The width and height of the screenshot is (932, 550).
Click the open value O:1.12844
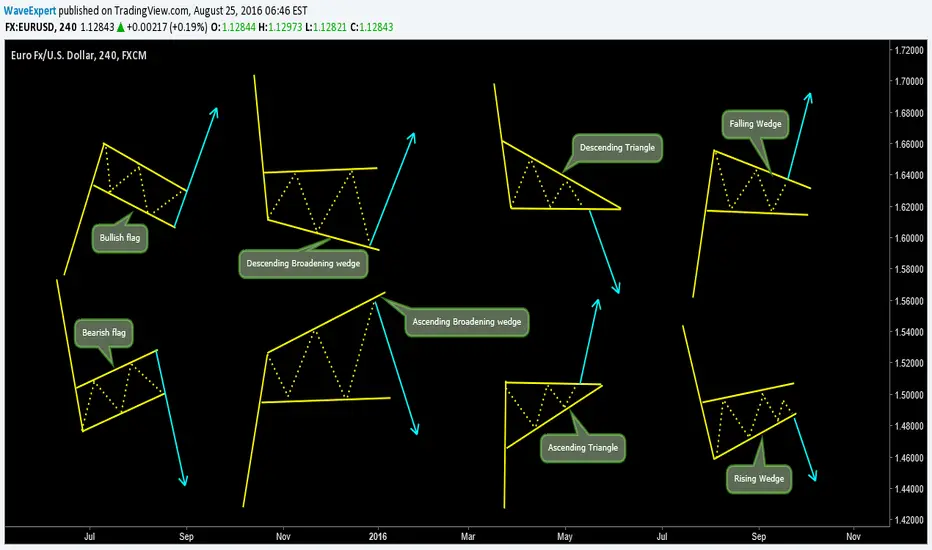(233, 27)
